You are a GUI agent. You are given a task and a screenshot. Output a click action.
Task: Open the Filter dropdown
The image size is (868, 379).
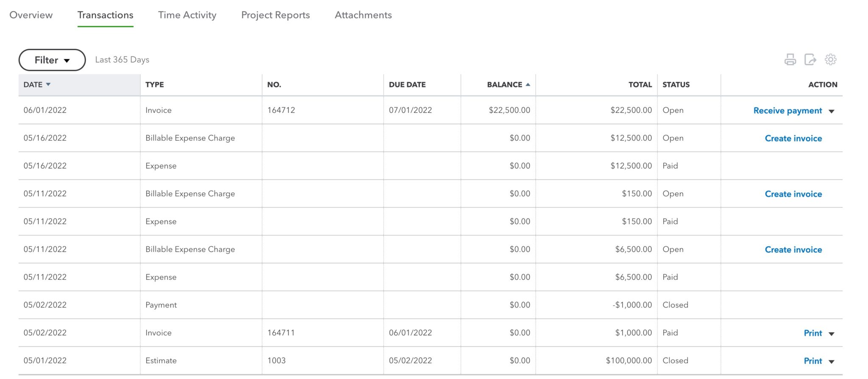click(51, 60)
